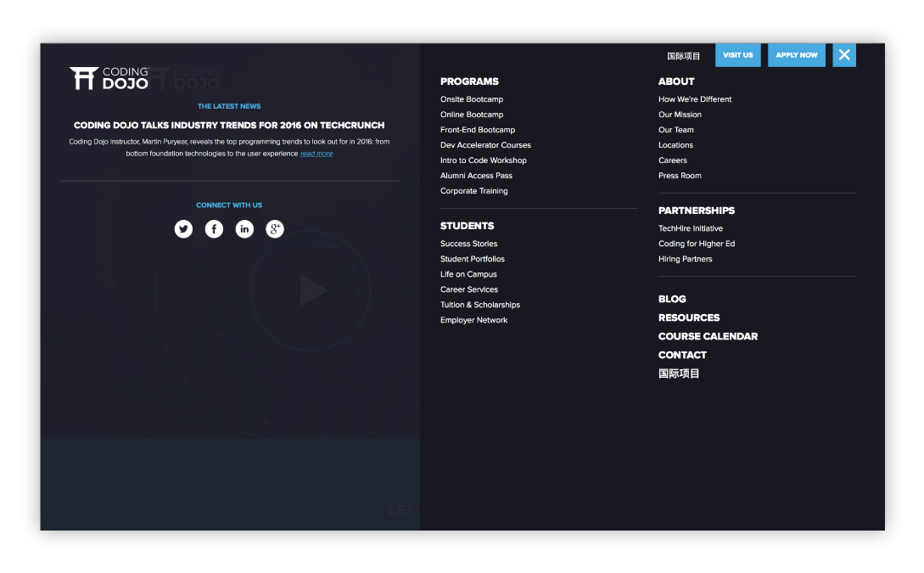Open the Google Plus social icon
Screen dimensions: 924x573
(275, 228)
